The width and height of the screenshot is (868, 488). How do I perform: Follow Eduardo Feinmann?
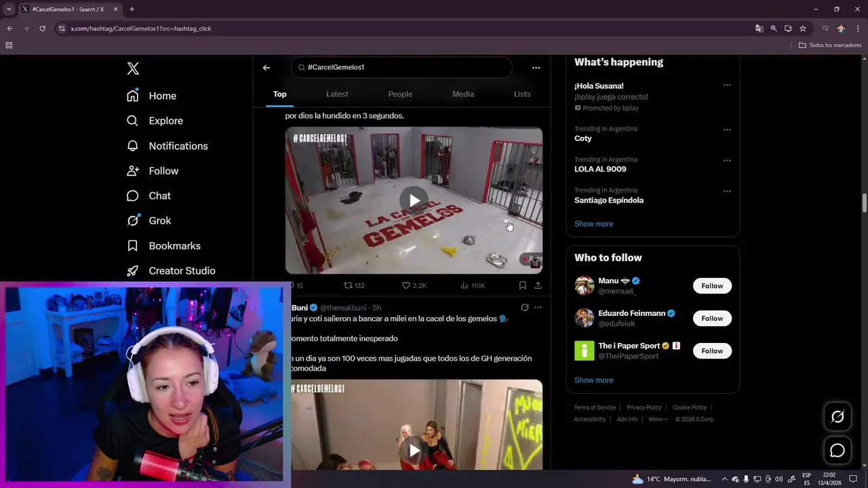click(712, 319)
